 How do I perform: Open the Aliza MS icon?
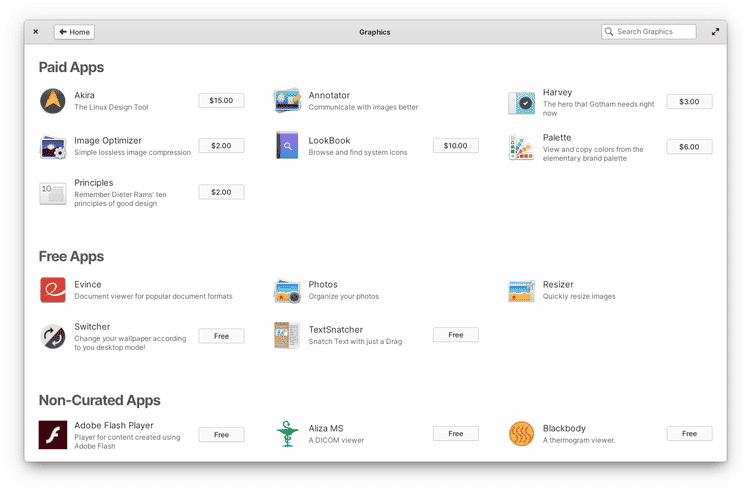pos(287,434)
